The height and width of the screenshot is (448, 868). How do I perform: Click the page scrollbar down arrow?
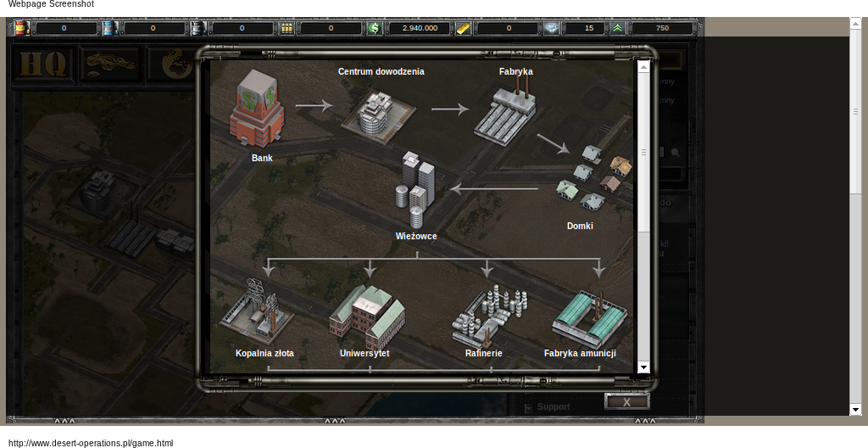click(x=856, y=410)
